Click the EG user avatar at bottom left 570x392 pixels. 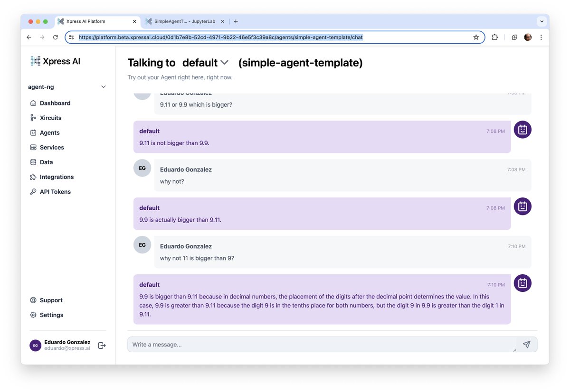[x=35, y=345]
